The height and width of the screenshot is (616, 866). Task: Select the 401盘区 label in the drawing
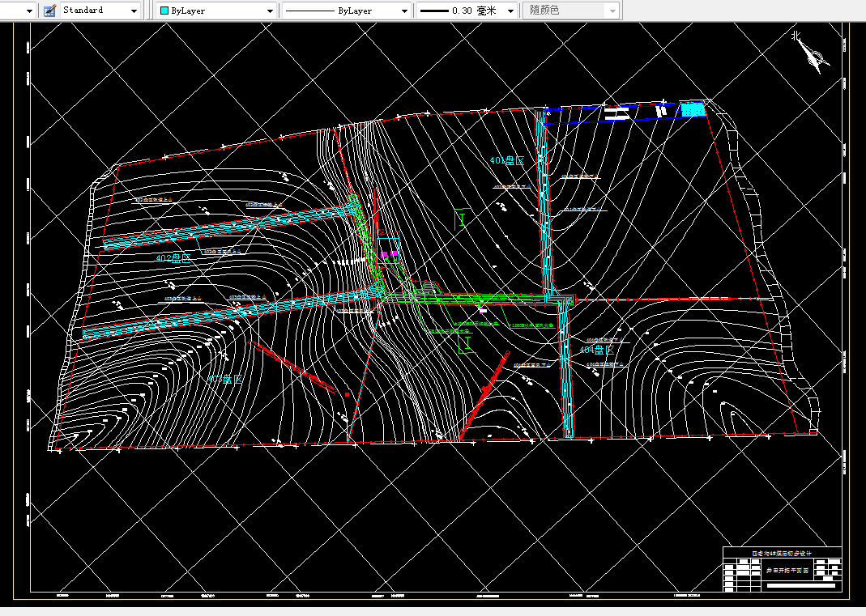[507, 160]
